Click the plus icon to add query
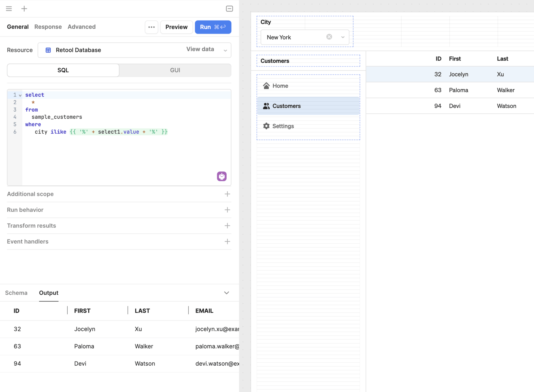This screenshot has height=392, width=534. [24, 9]
